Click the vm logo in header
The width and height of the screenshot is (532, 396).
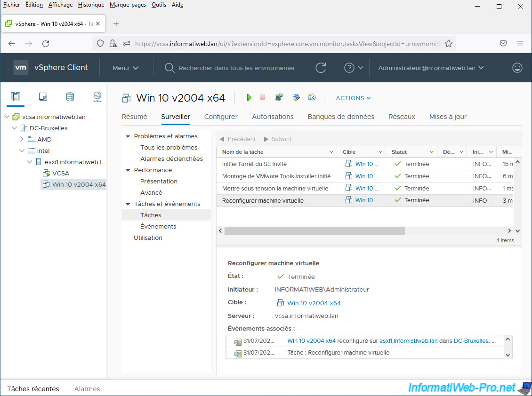pos(21,67)
